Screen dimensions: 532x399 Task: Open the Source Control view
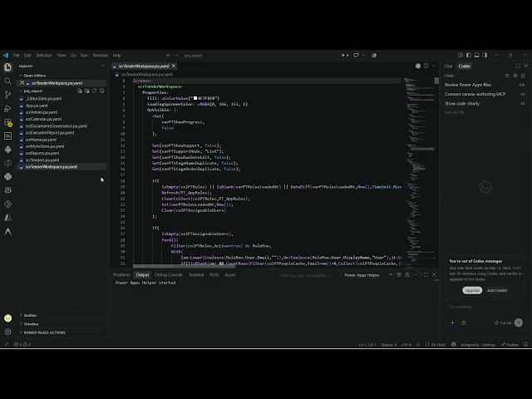[7, 95]
